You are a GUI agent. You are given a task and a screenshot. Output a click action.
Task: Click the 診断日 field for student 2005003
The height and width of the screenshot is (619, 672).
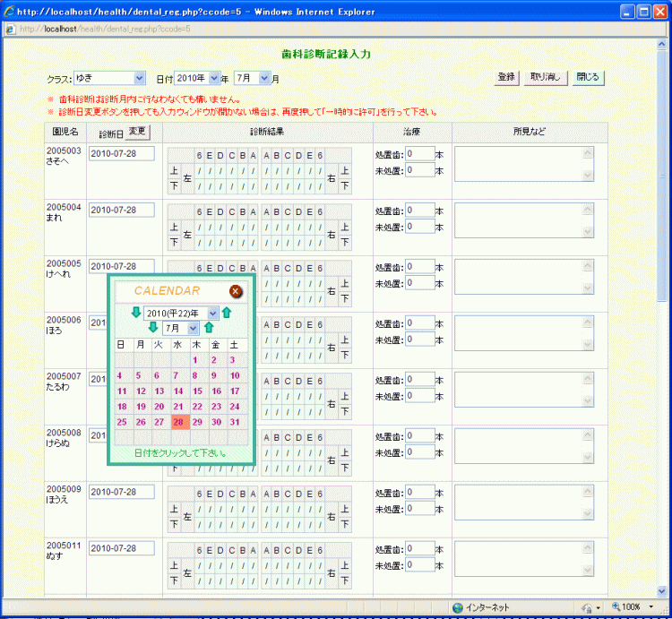(122, 153)
